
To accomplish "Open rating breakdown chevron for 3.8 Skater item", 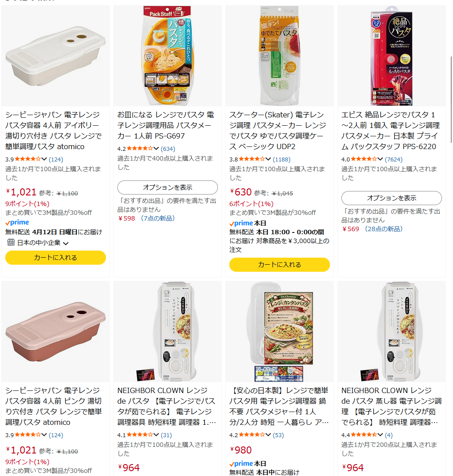I will [268, 159].
